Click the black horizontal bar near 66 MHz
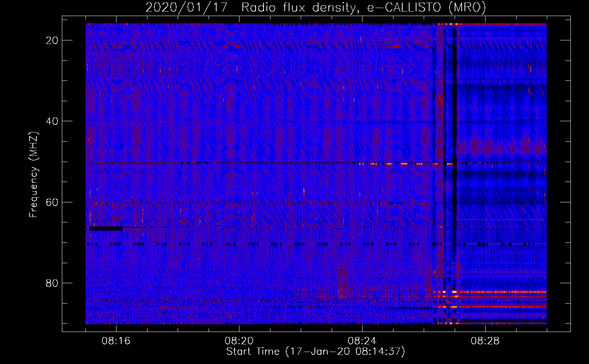 click(106, 228)
